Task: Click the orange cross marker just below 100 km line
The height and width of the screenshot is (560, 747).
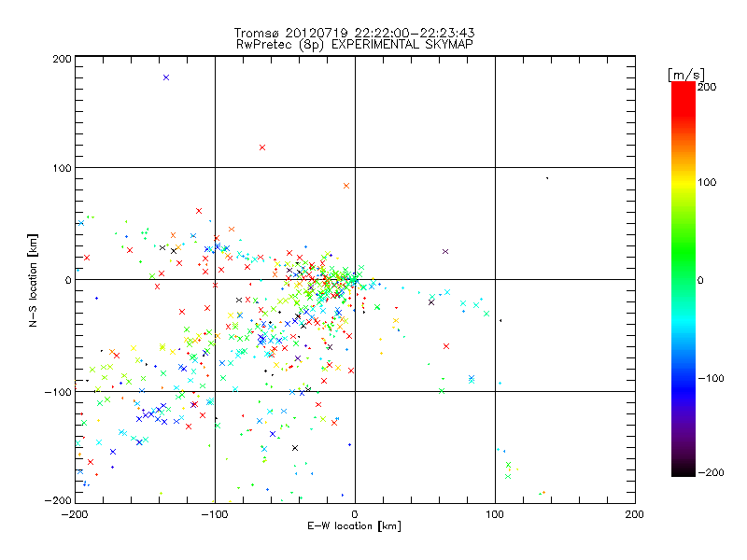Action: (x=346, y=186)
